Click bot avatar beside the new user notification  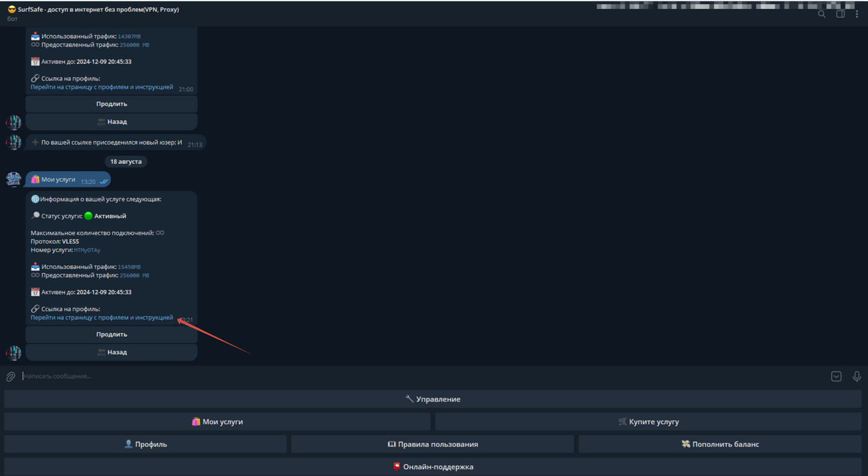click(14, 143)
